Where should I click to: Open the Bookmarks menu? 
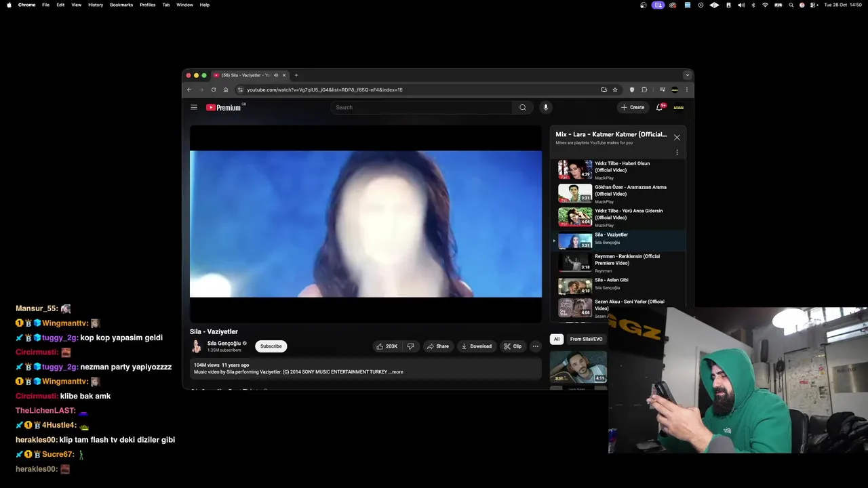point(121,5)
